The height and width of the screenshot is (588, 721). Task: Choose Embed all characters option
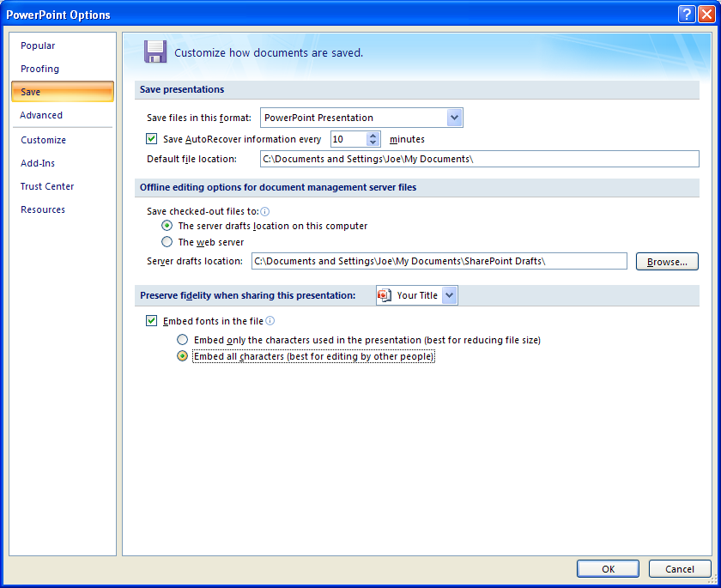tap(183, 356)
